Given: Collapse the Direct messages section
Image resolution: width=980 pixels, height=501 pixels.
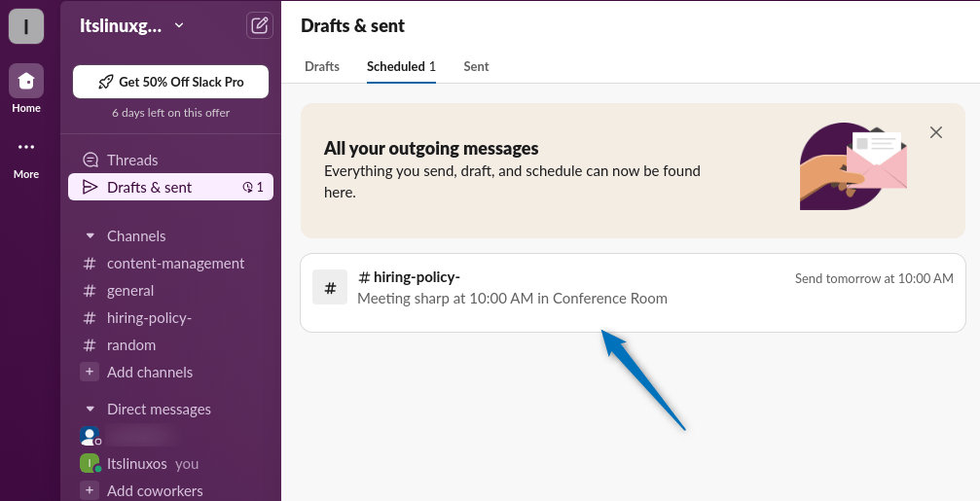Looking at the screenshot, I should point(91,410).
